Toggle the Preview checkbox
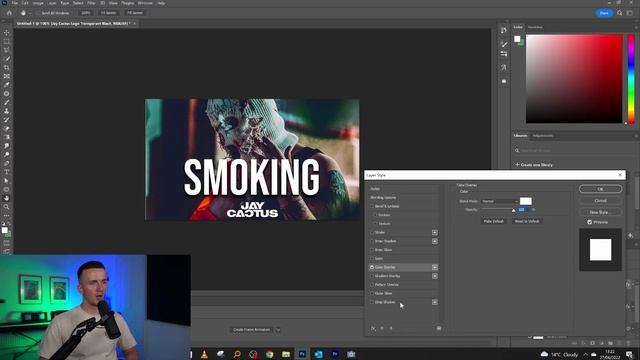Viewport: 640px width, 360px height. pyautogui.click(x=589, y=222)
